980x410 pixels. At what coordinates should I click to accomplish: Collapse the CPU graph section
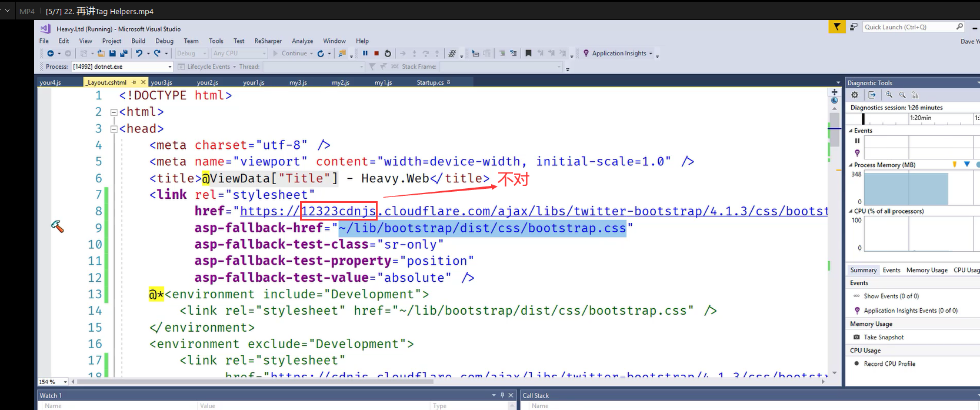pyautogui.click(x=850, y=211)
